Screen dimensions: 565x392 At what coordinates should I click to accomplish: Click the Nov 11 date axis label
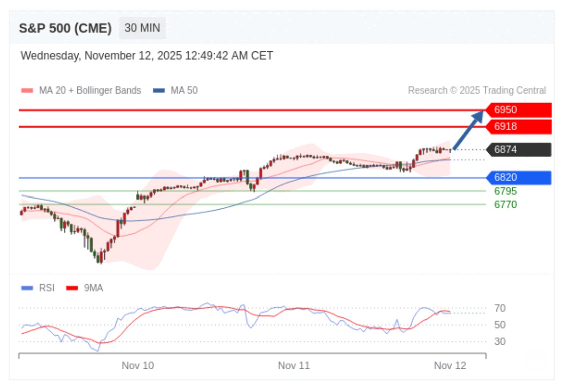[x=294, y=366]
